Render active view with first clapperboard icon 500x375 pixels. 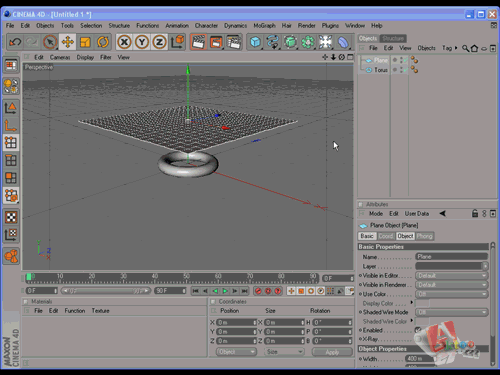click(198, 42)
